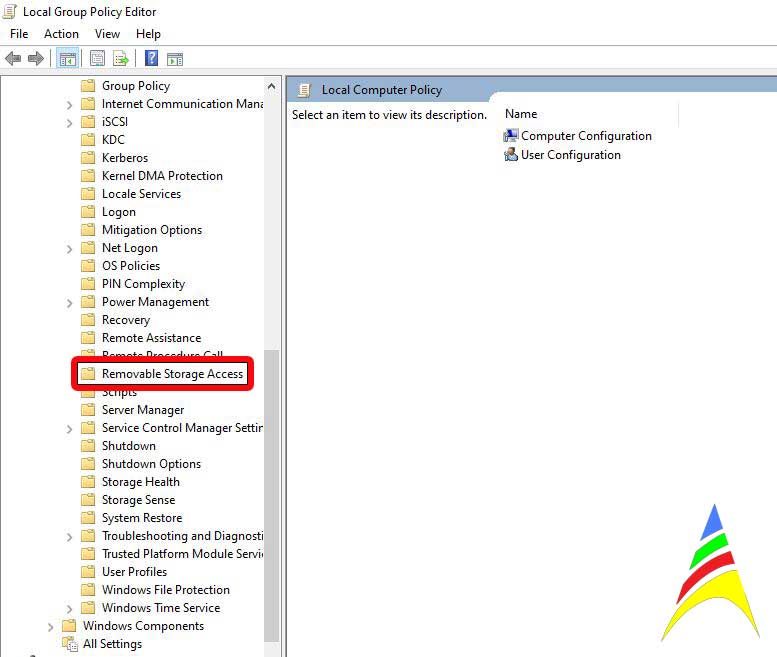Open the Action menu
This screenshot has width=777, height=657.
coord(61,34)
